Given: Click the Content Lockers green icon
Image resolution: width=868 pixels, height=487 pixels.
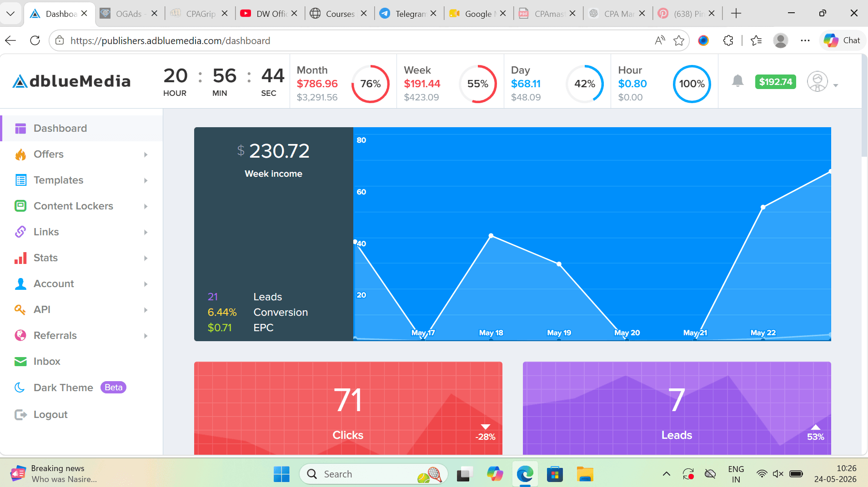Looking at the screenshot, I should tap(20, 206).
